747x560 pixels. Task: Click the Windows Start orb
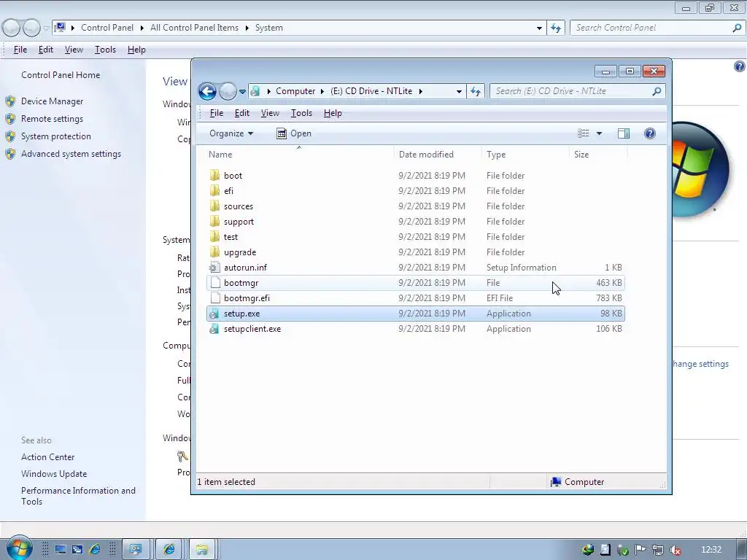click(19, 548)
